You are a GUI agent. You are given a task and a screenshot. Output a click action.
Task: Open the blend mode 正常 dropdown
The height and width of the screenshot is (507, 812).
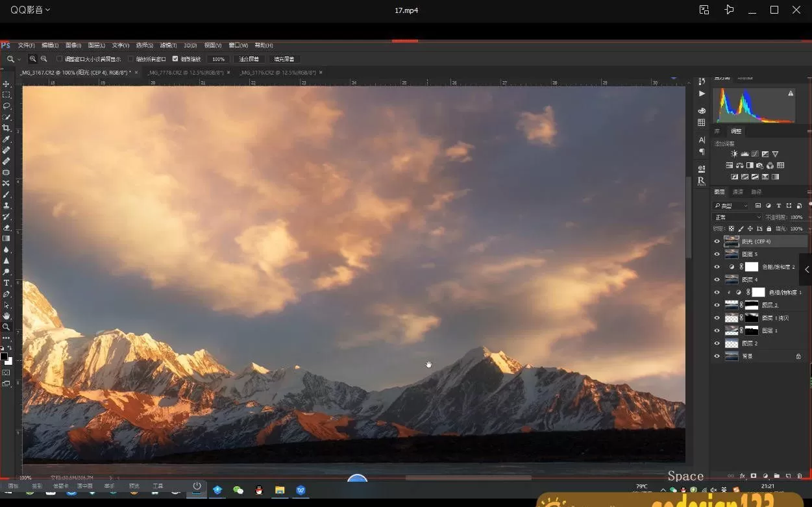[x=737, y=217]
